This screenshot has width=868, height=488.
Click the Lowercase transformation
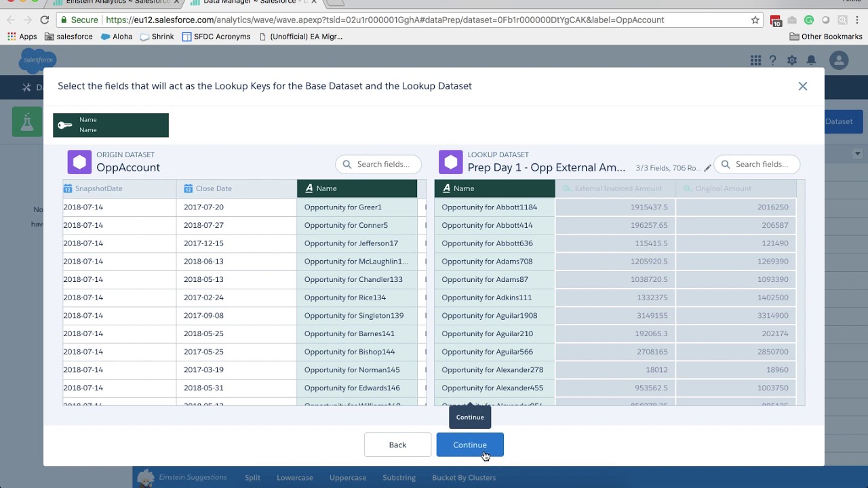(x=295, y=477)
